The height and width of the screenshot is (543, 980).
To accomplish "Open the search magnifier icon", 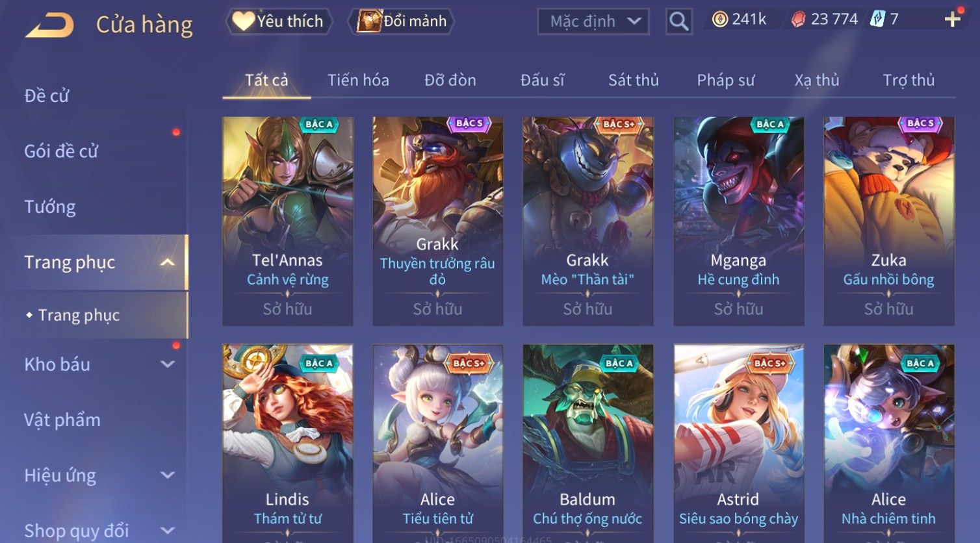I will point(679,21).
